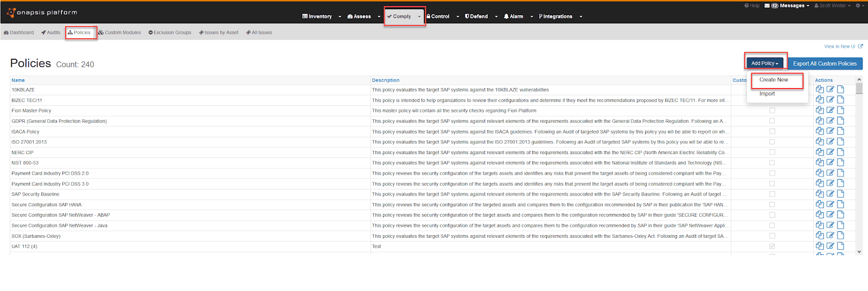Click the edit icon for ISACA Policy
This screenshot has height=291, width=868.
click(830, 131)
